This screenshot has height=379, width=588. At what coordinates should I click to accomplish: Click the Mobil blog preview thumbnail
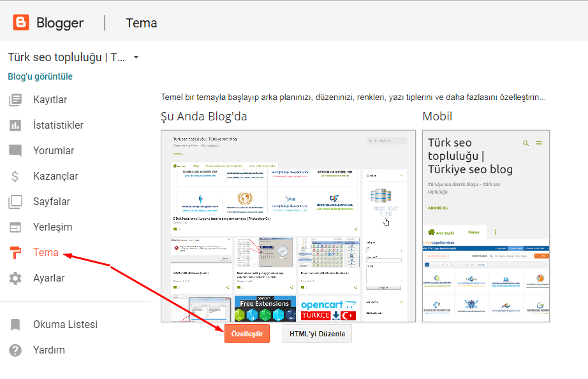click(486, 226)
